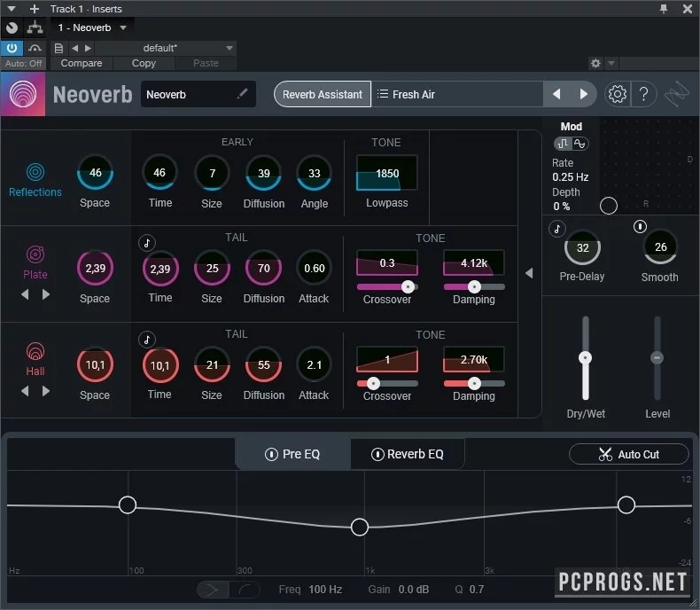The height and width of the screenshot is (610, 700).
Task: Click host settings gear icon
Action: coord(595,63)
